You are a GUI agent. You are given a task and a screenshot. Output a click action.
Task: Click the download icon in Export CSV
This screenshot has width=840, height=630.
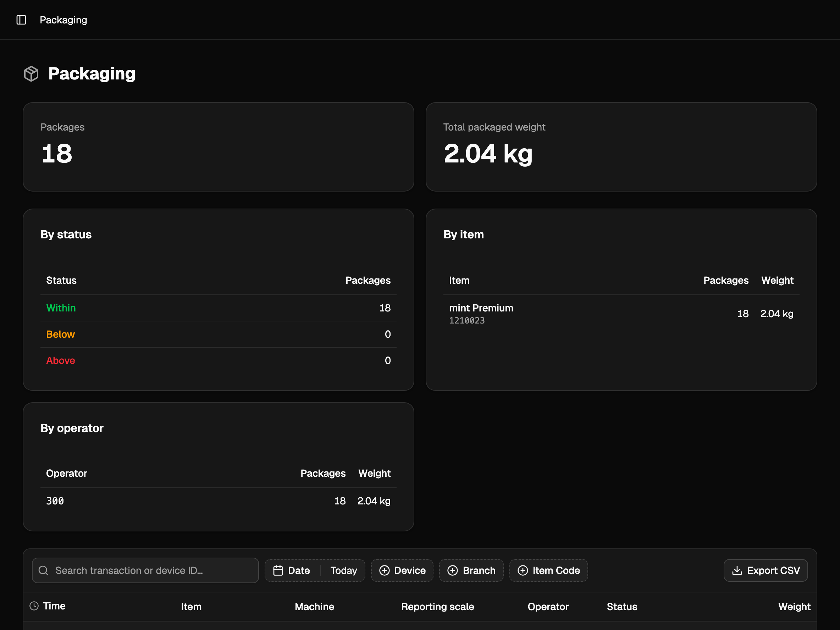[737, 570]
